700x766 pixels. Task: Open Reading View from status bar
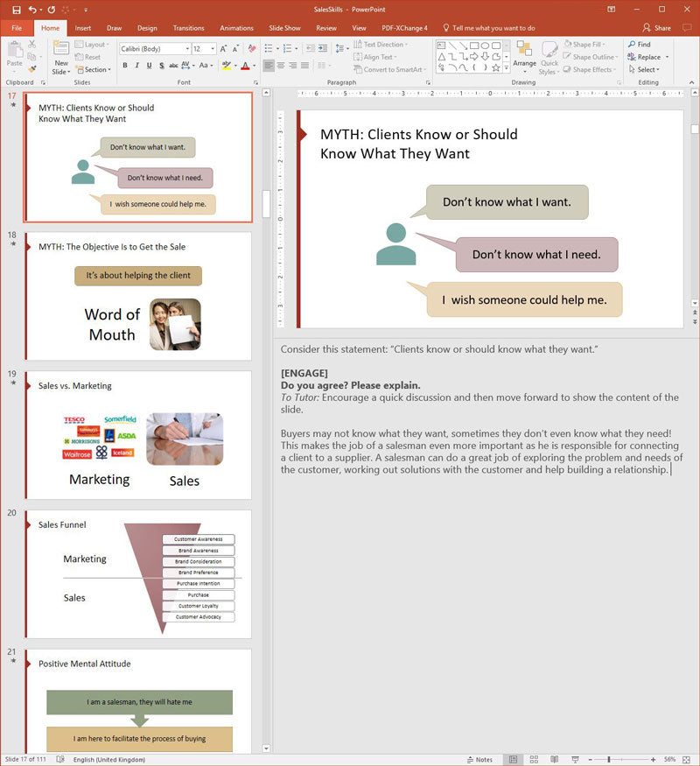pyautogui.click(x=554, y=759)
